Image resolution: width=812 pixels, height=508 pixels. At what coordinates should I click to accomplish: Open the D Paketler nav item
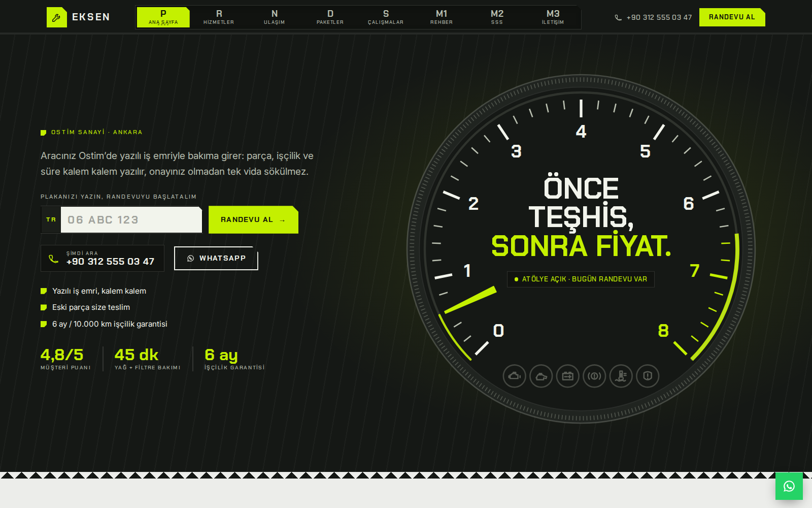click(330, 17)
